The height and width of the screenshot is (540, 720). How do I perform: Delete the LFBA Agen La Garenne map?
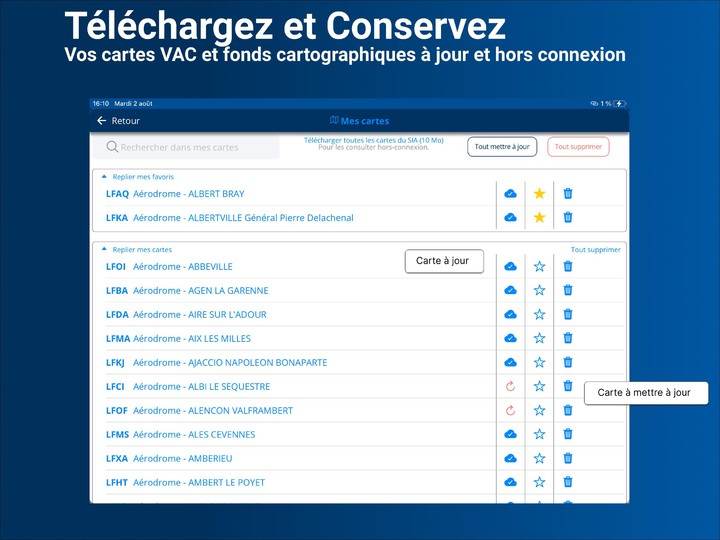568,290
